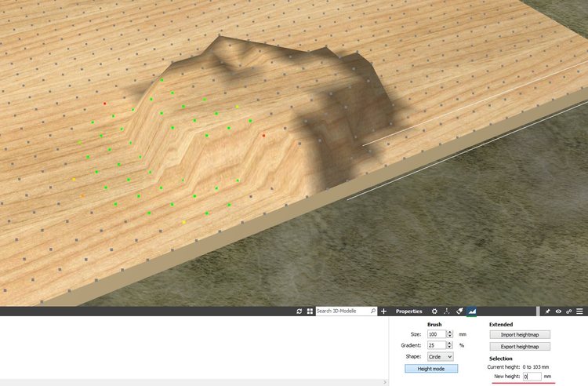Open the hamburger menu icon
The height and width of the screenshot is (386, 588).
579,311
